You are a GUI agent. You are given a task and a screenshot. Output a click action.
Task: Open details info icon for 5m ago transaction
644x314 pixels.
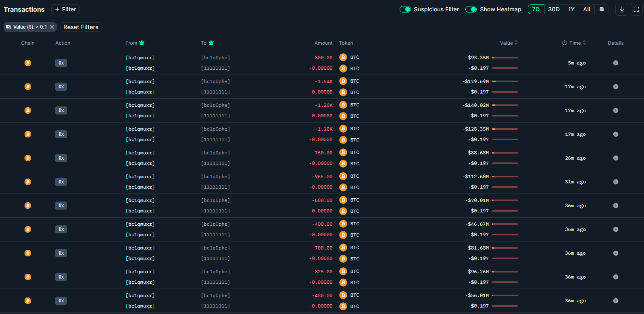(x=615, y=63)
